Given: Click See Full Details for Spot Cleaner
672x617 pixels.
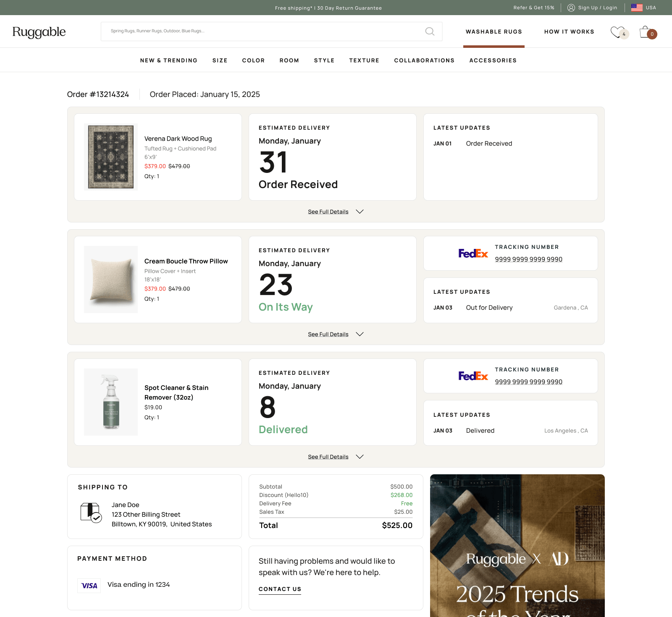Looking at the screenshot, I should pos(328,457).
